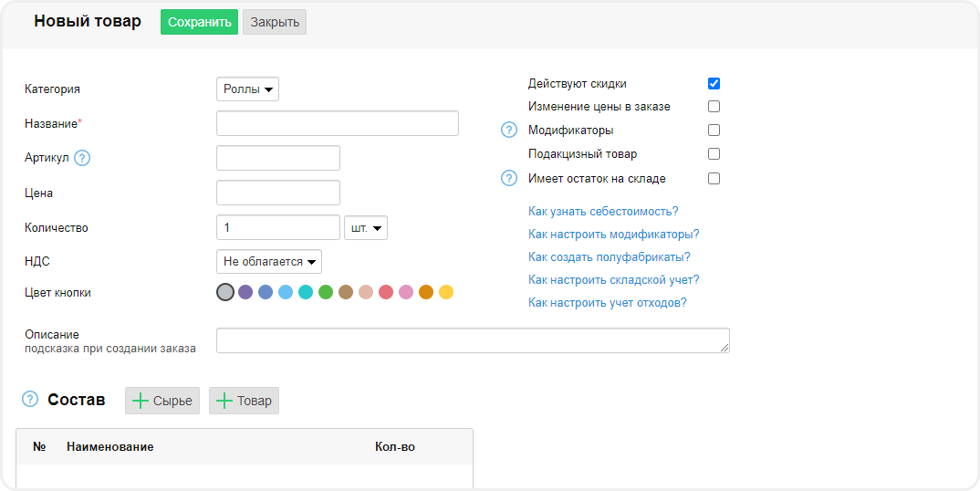Enable Изменение цены в заказе checkbox

pos(714,107)
